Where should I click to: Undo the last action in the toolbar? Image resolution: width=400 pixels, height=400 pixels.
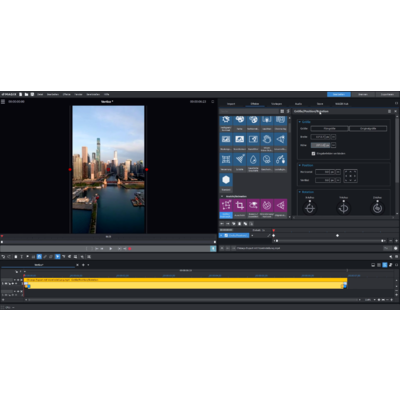pos(3,257)
